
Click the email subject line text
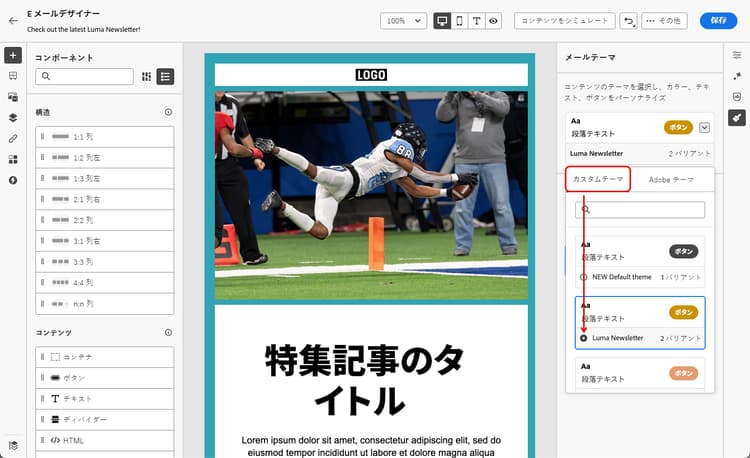[x=84, y=29]
